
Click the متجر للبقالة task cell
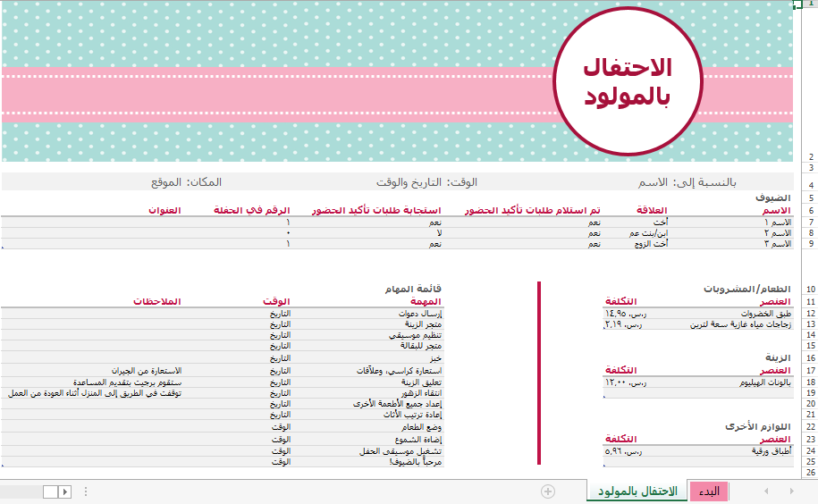point(421,346)
